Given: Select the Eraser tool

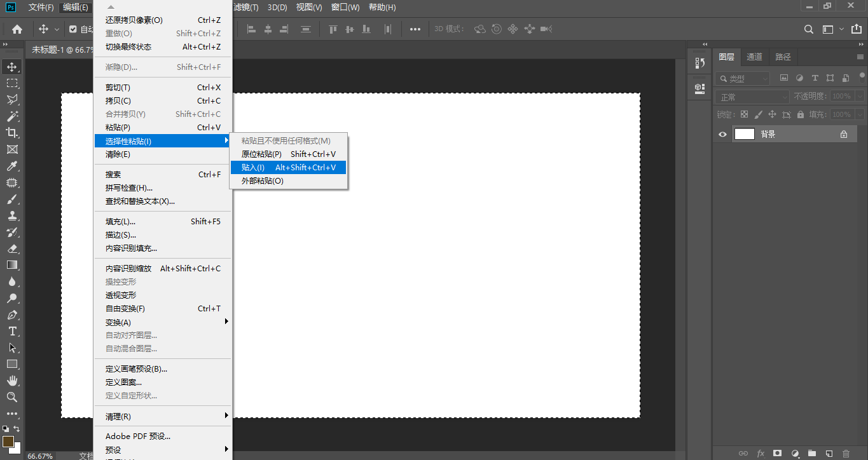Looking at the screenshot, I should pyautogui.click(x=12, y=248).
